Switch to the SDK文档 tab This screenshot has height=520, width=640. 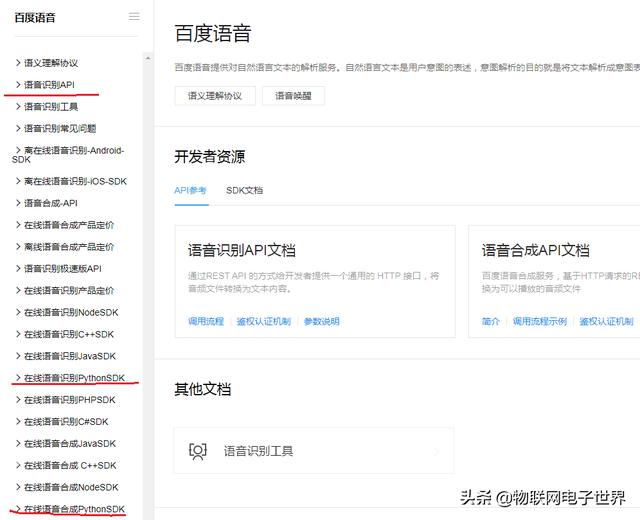click(x=244, y=190)
